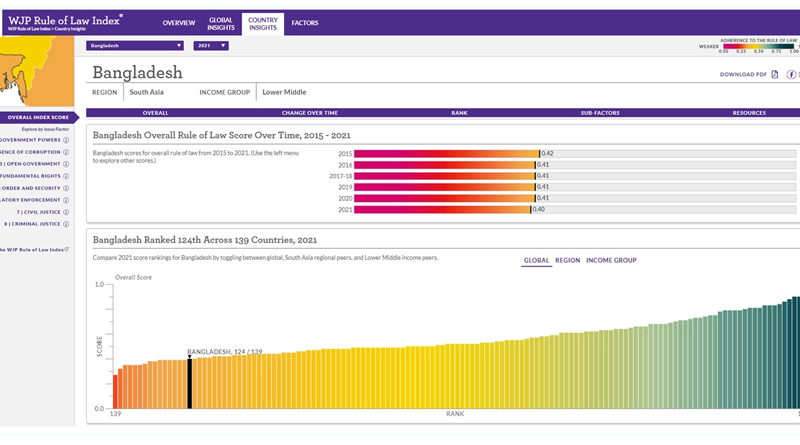Click the "BANGLADESH, 124 / 139" chart label
The width and height of the screenshot is (800, 445).
[224, 352]
